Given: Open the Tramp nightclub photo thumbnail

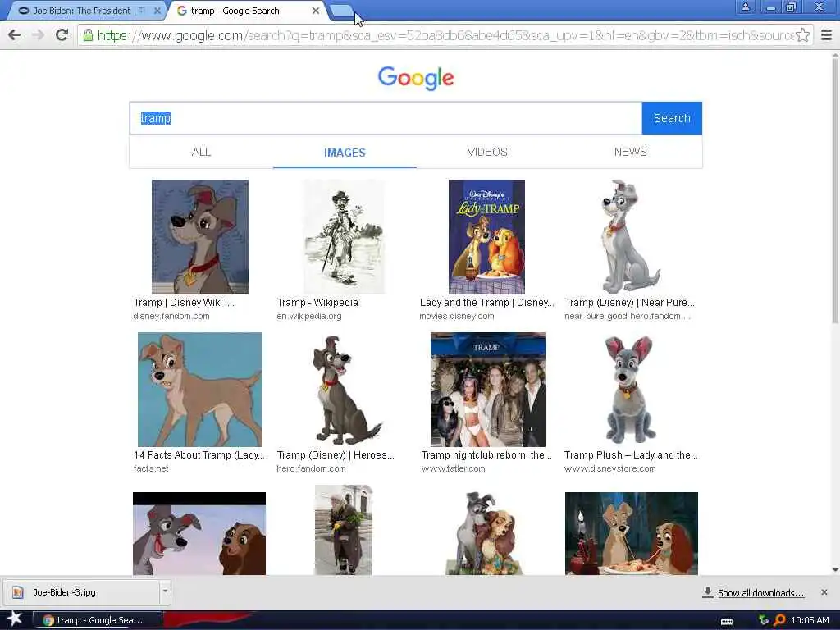Looking at the screenshot, I should tap(487, 390).
